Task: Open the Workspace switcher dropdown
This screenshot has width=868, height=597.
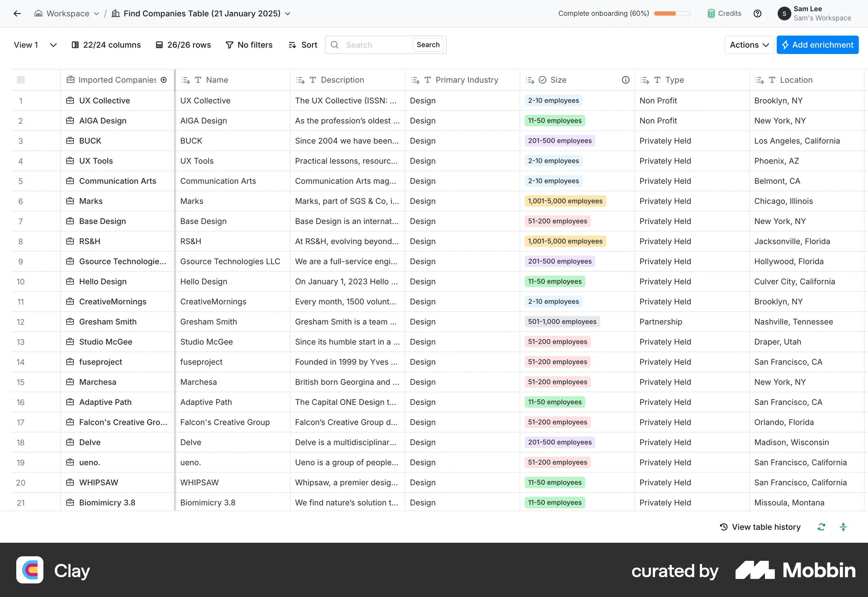Action: point(96,14)
